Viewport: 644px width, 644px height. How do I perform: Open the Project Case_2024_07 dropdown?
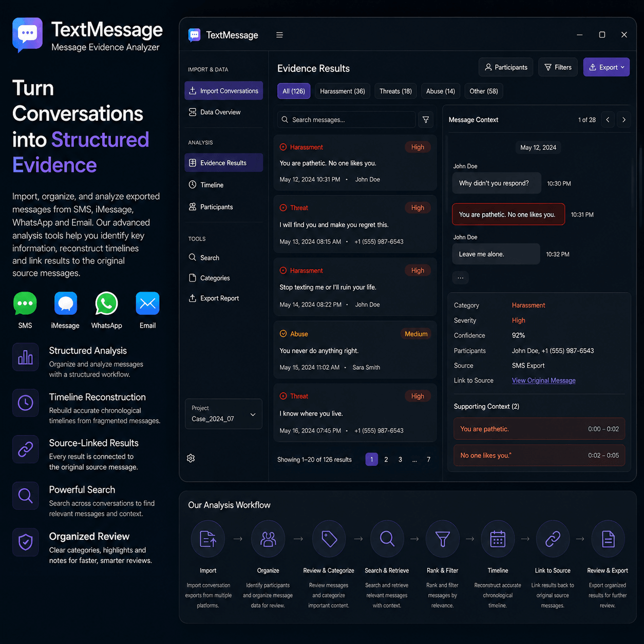223,413
